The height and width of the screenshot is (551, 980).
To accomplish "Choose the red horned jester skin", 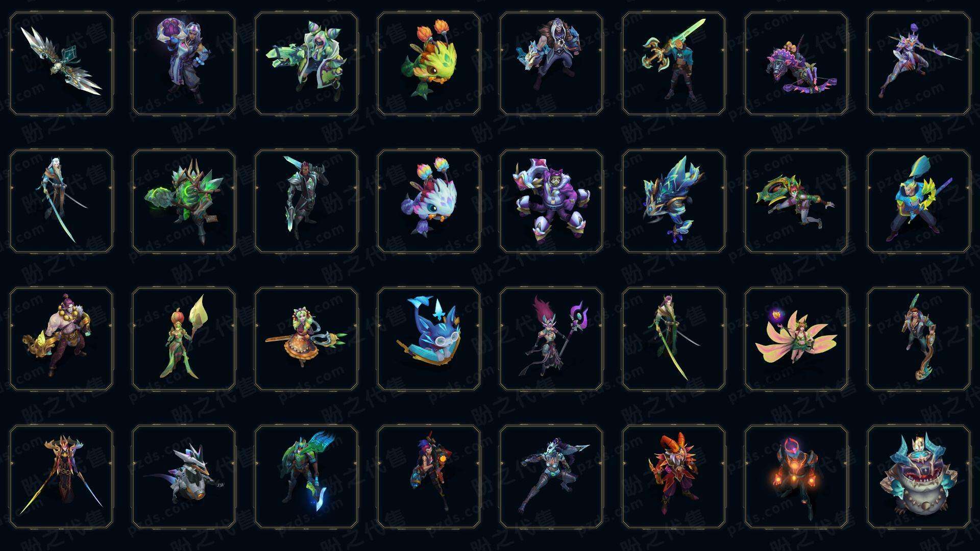I will click(x=674, y=477).
